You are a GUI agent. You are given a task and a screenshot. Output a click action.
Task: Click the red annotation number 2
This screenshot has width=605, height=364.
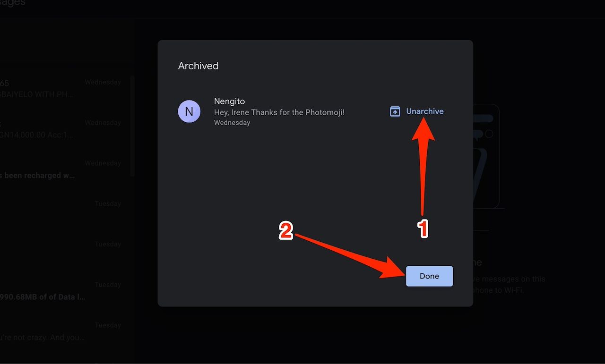[285, 231]
